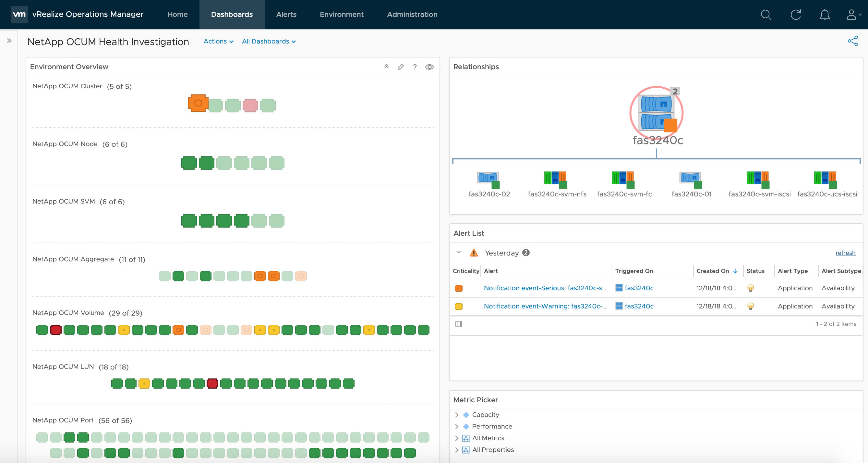Select the red square in OCUM Volume row

(x=55, y=330)
